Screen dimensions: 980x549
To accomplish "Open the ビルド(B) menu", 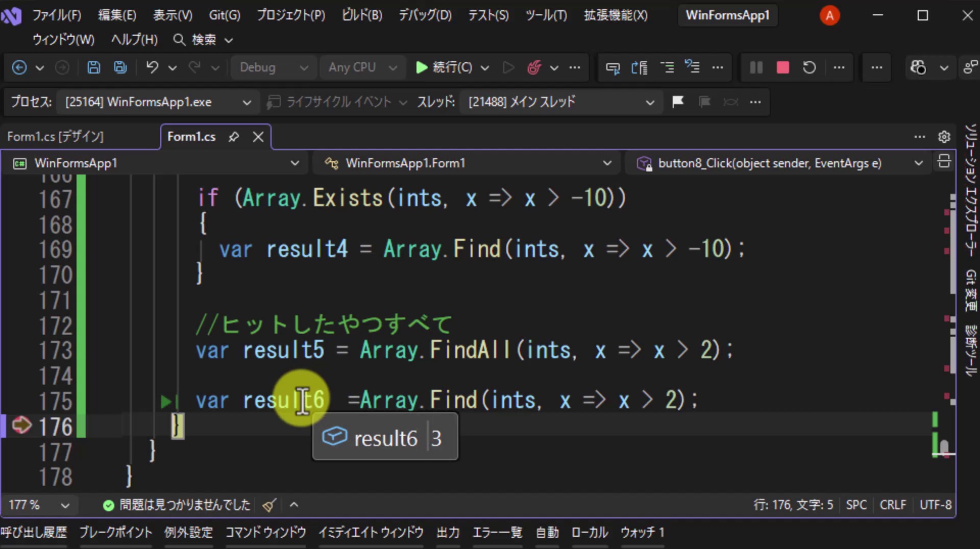I will click(362, 15).
